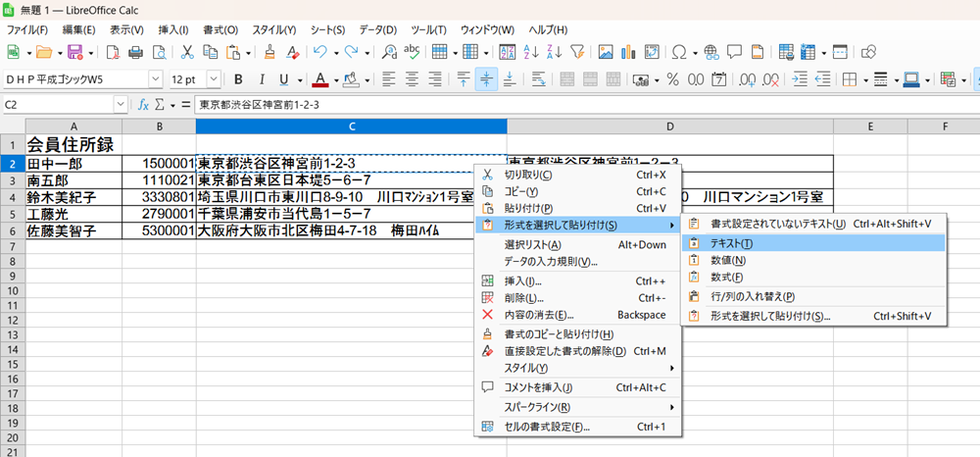
Task: Open Find and Replace from toolbar
Action: click(389, 53)
